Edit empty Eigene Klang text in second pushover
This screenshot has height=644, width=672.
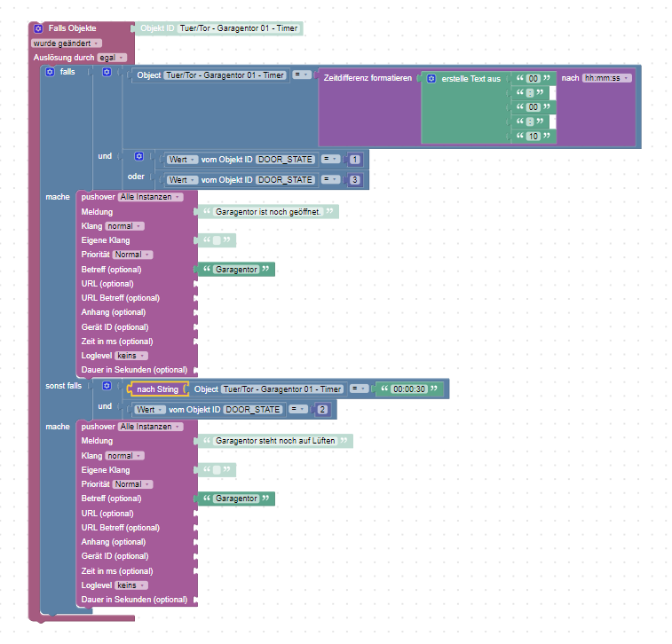pos(217,470)
